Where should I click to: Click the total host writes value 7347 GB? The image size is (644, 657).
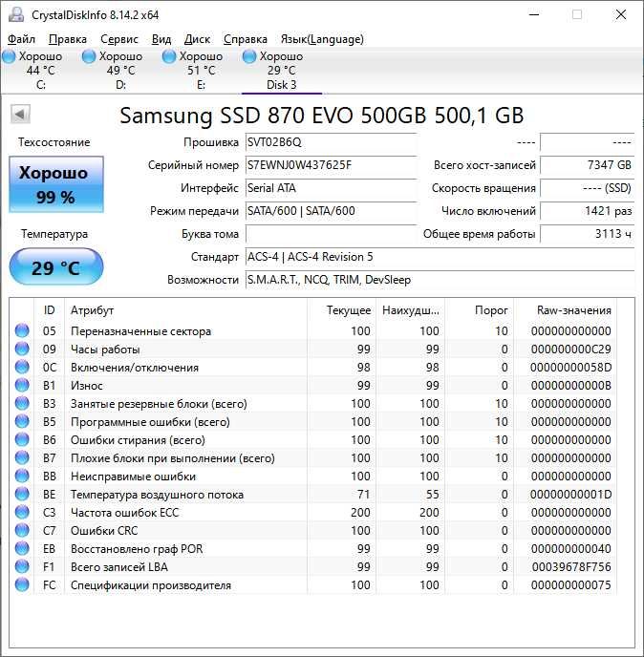pyautogui.click(x=587, y=165)
